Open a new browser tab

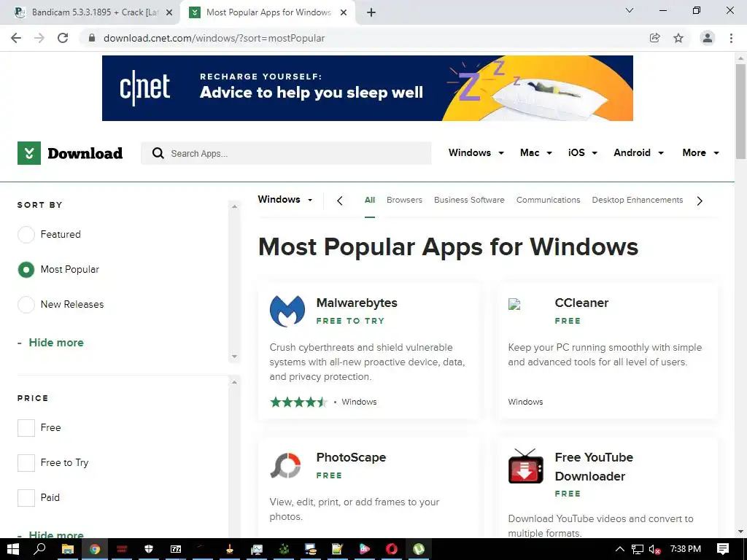click(371, 12)
